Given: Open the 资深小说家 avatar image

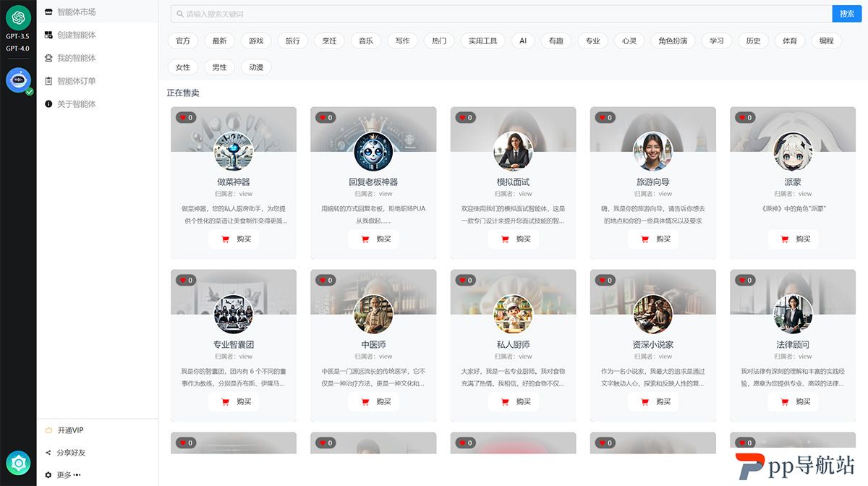Looking at the screenshot, I should click(653, 314).
